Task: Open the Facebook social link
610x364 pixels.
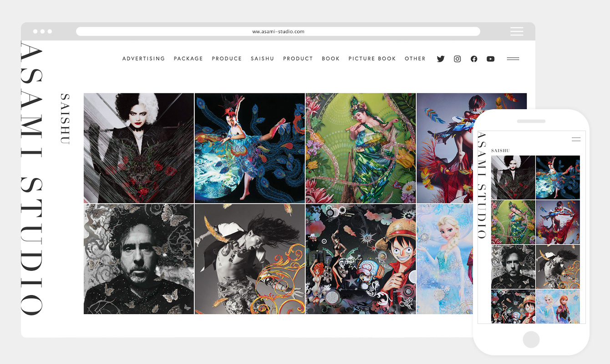Action: [474, 59]
